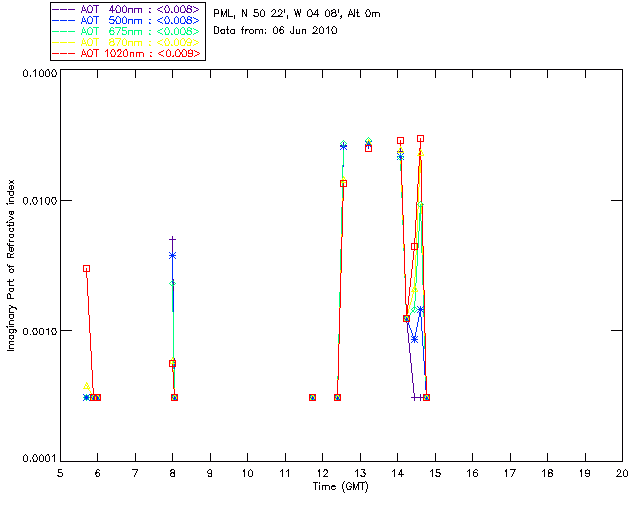640x512 pixels.
Task: Click the red square marker just after time 13
Action: (369, 149)
